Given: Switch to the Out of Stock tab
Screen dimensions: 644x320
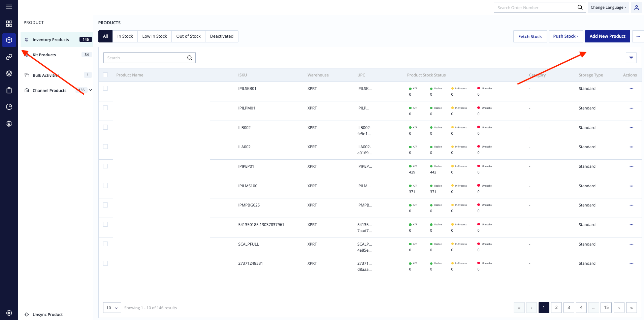Looking at the screenshot, I should pyautogui.click(x=188, y=36).
